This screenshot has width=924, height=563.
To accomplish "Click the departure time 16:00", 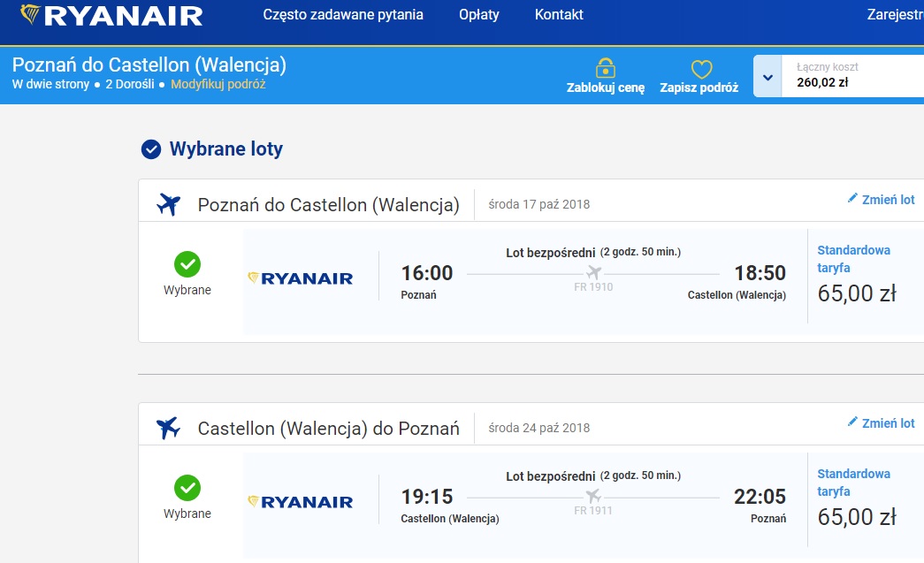I will (x=427, y=273).
